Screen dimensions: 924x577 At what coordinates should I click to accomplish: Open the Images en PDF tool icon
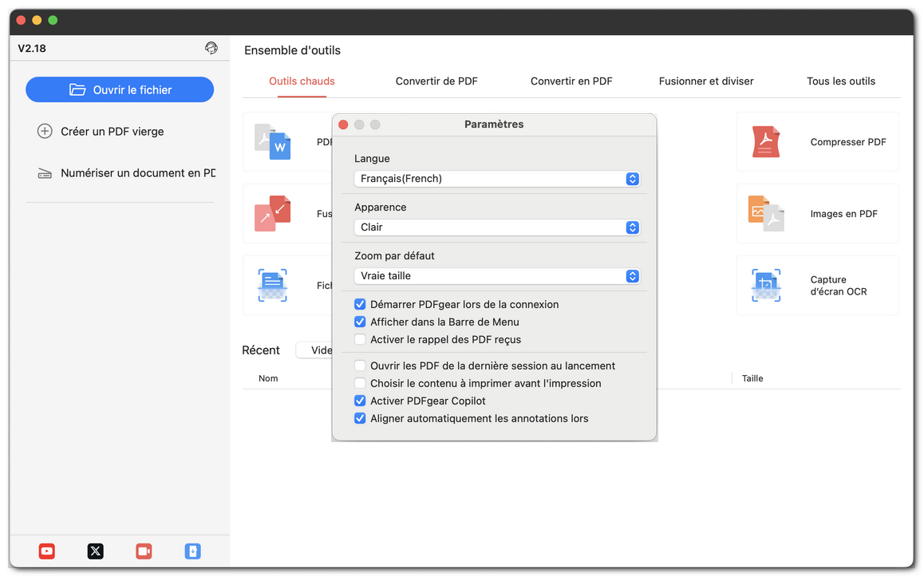766,214
